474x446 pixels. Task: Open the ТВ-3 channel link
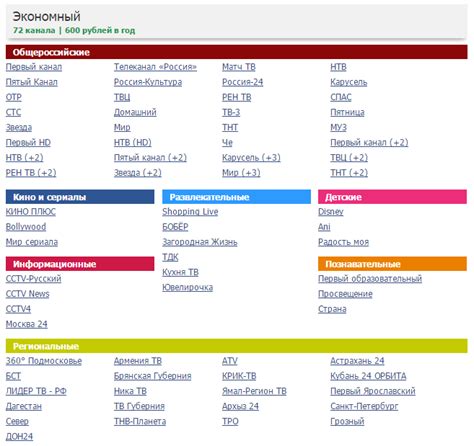click(x=231, y=112)
